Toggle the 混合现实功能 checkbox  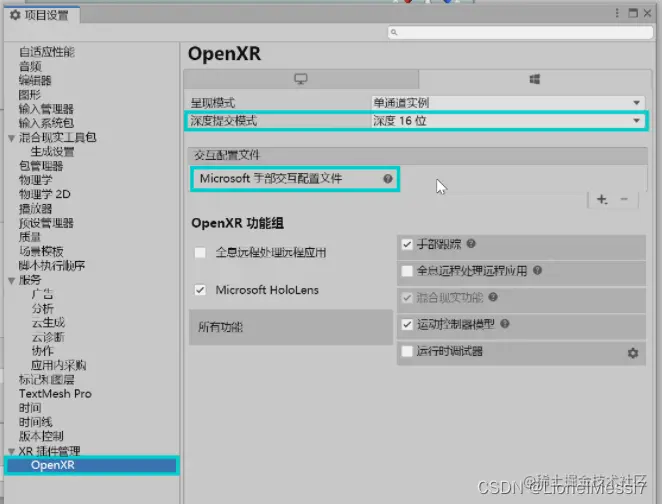(407, 298)
